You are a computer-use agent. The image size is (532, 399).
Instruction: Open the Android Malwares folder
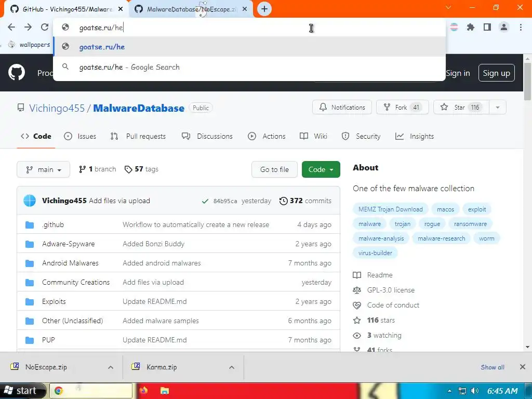tap(70, 263)
